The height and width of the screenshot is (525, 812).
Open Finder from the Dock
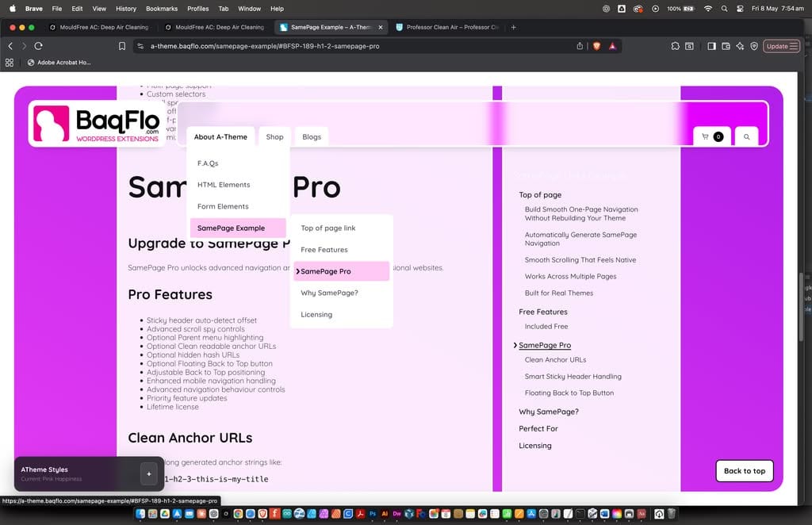140,514
